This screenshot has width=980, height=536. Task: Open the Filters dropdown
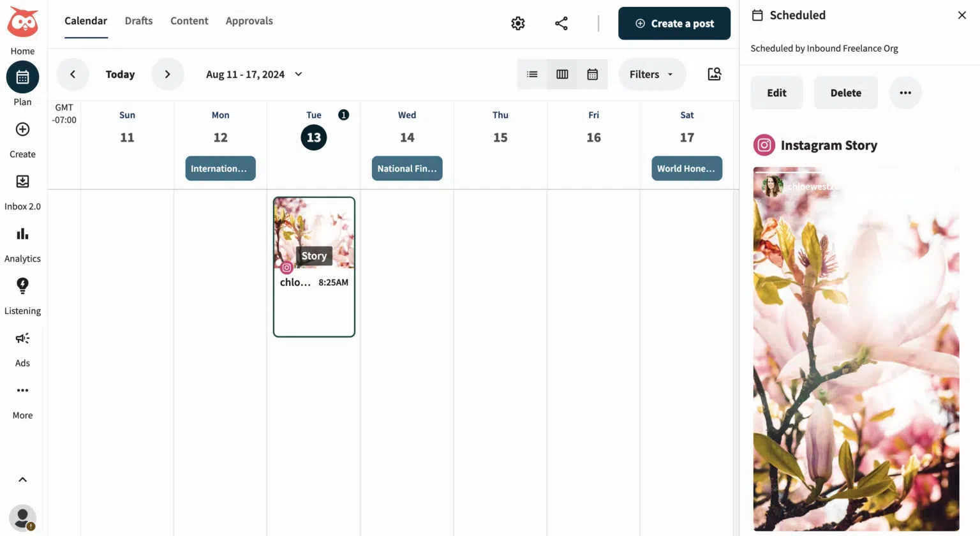pos(651,74)
